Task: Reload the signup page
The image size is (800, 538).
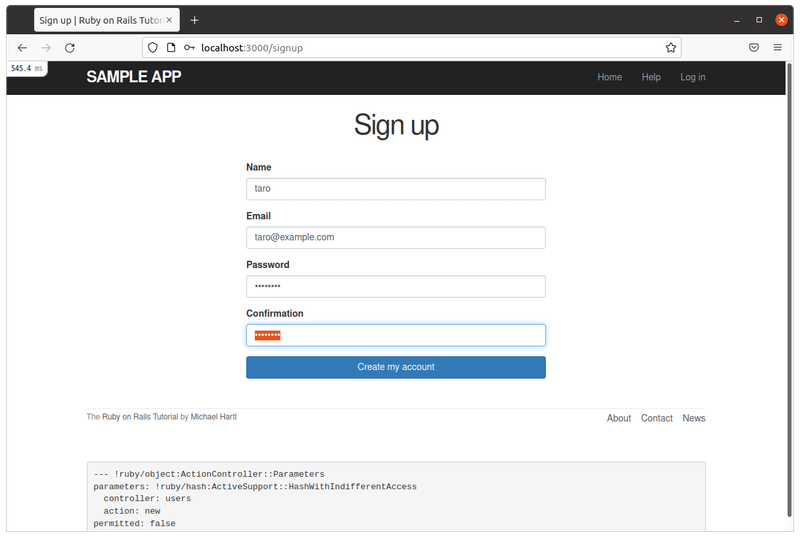Action: (70, 47)
